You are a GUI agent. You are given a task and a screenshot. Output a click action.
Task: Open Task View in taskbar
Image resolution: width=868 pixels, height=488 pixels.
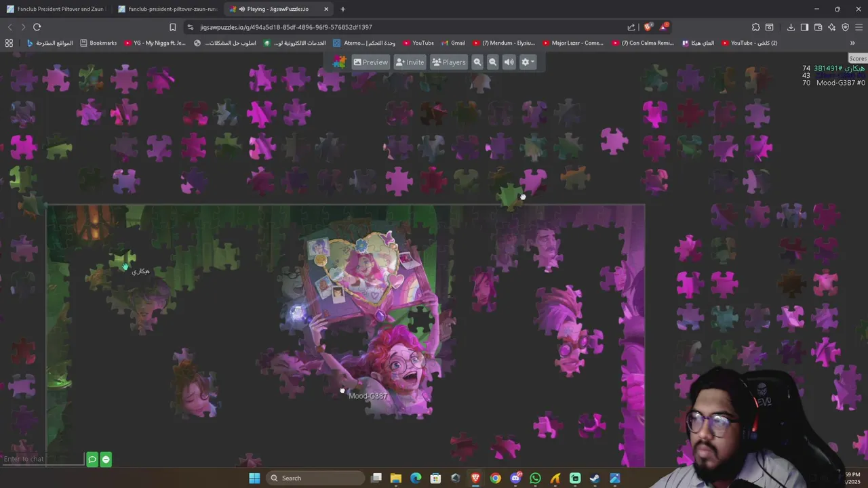tap(376, 478)
